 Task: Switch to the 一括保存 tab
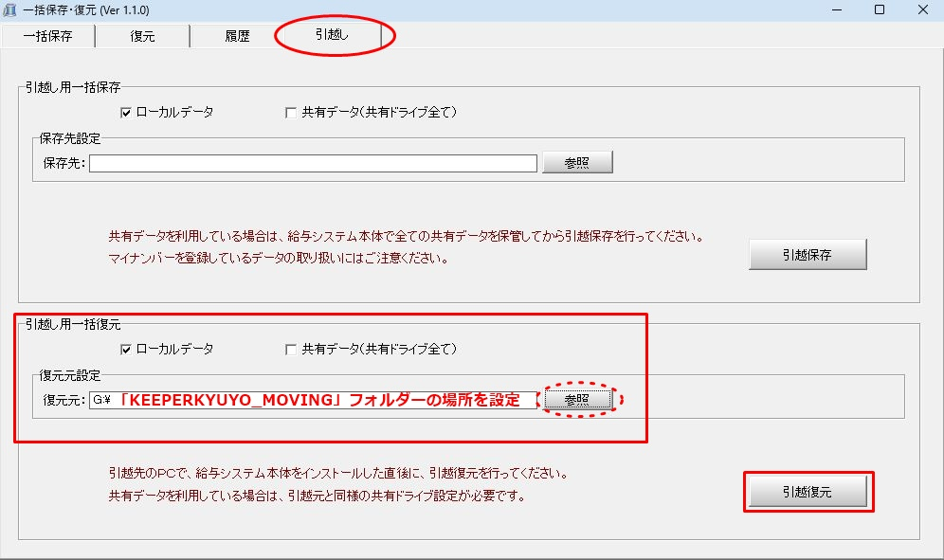(x=47, y=37)
